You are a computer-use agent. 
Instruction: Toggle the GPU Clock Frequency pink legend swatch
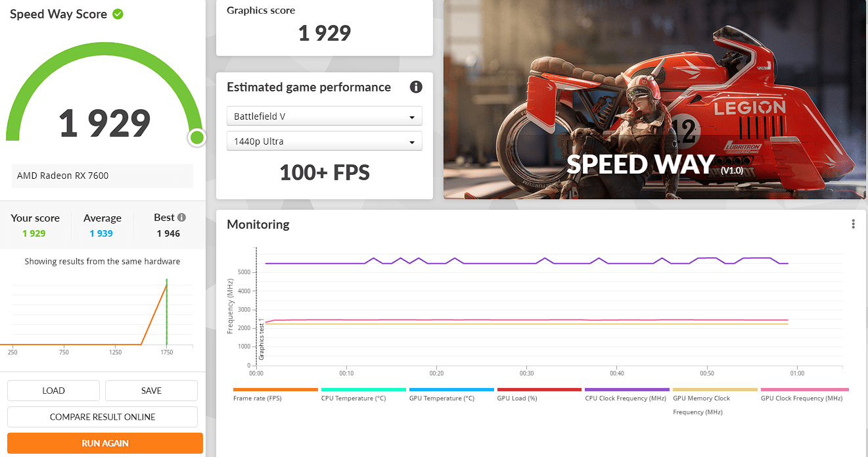[804, 389]
